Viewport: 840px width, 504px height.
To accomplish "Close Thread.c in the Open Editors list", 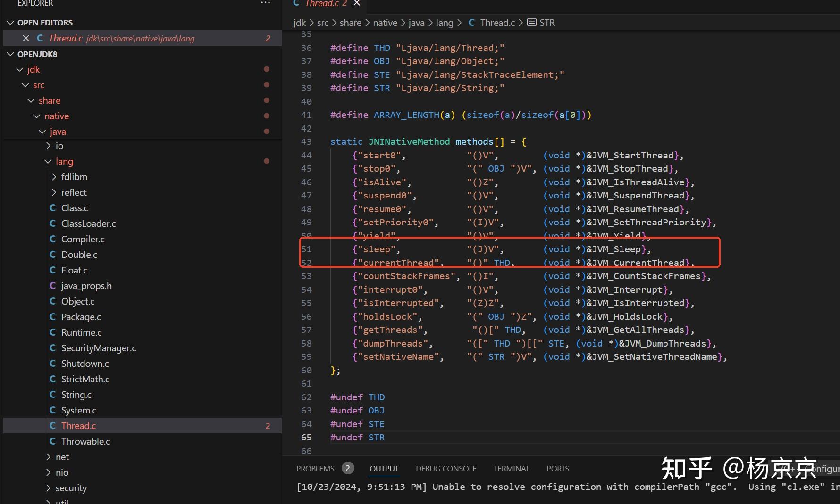I will (x=26, y=38).
